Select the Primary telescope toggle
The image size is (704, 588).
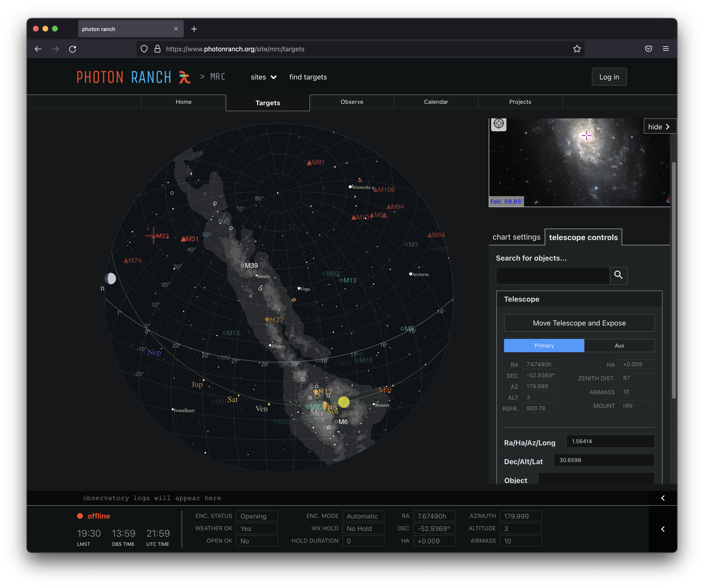click(x=544, y=346)
